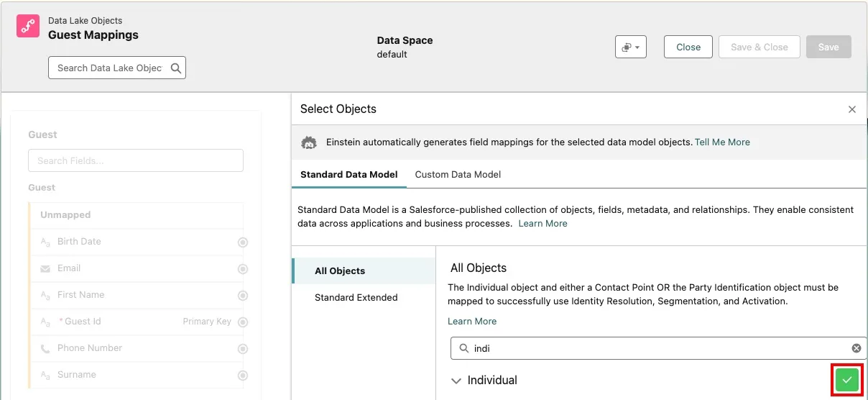The height and width of the screenshot is (400, 868).
Task: Click the Einstein mascot icon
Action: tap(309, 142)
